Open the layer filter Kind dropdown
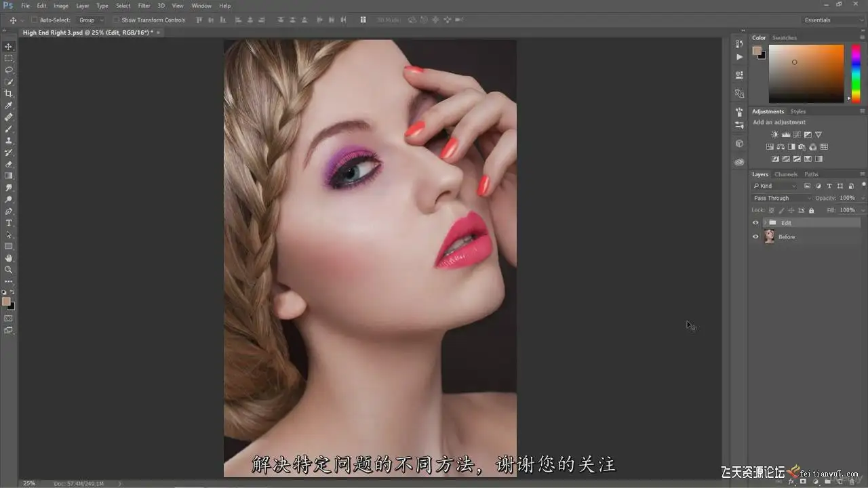Screen dimensions: 868x488 [776, 186]
